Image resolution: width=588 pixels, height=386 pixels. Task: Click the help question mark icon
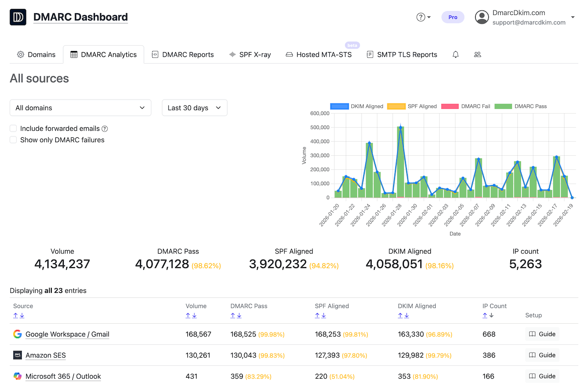click(x=421, y=17)
